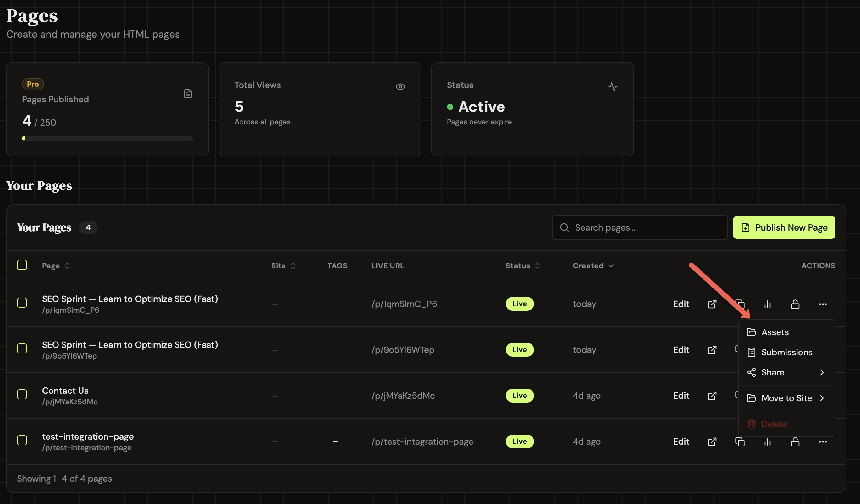Click Live status badge on test-integration-page row
The width and height of the screenshot is (860, 504).
point(519,441)
